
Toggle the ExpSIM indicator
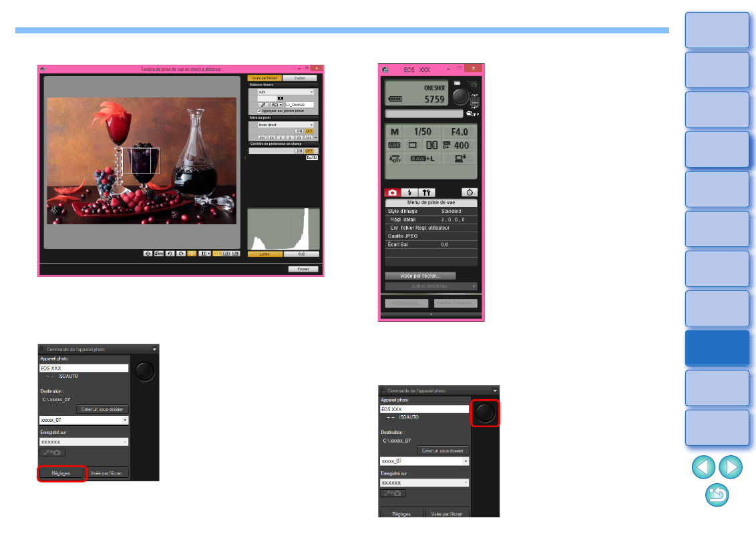click(x=312, y=158)
